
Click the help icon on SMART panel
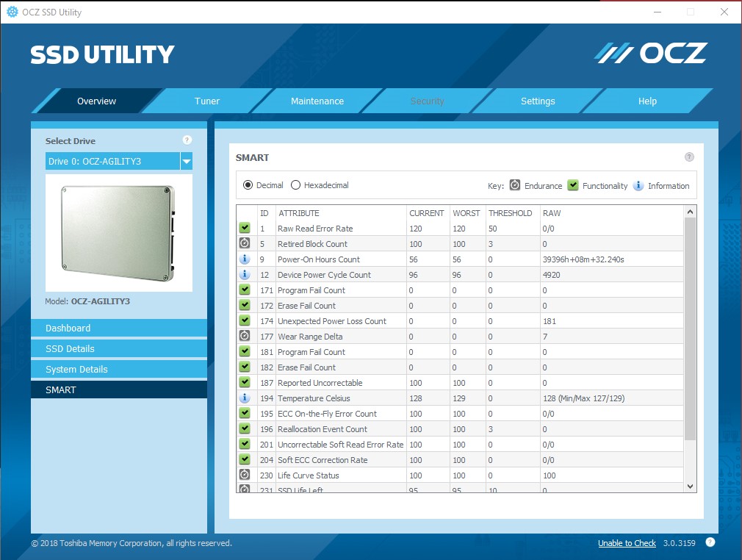(689, 157)
